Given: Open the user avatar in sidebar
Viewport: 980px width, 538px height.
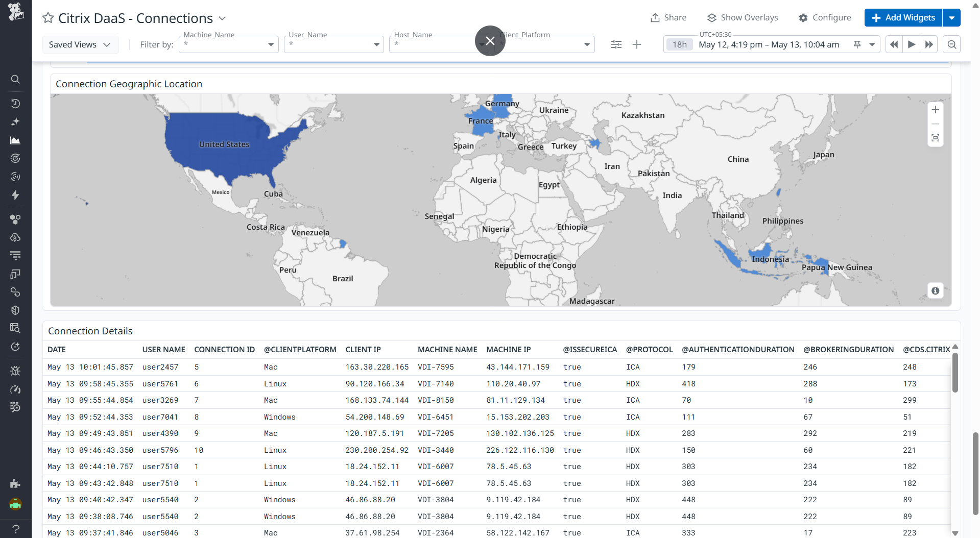Looking at the screenshot, I should [15, 504].
